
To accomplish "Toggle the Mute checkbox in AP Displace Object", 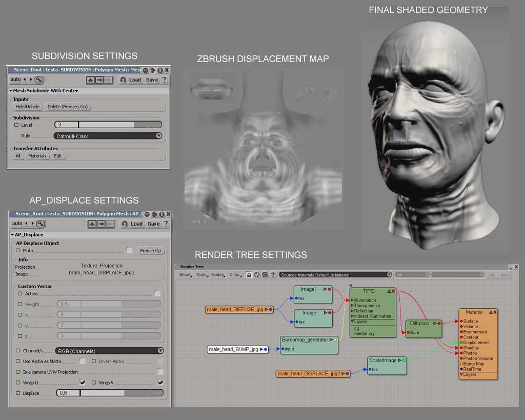I will tap(130, 250).
